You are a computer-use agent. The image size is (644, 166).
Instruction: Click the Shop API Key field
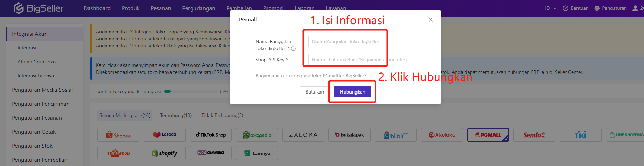coord(361,60)
